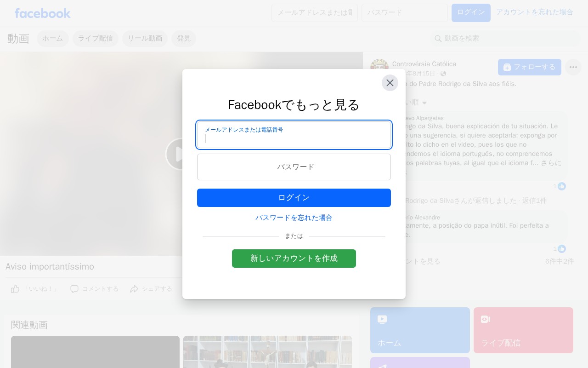The image size is (588, 368).
Task: Click the 動画 page heading
Action: (x=18, y=39)
